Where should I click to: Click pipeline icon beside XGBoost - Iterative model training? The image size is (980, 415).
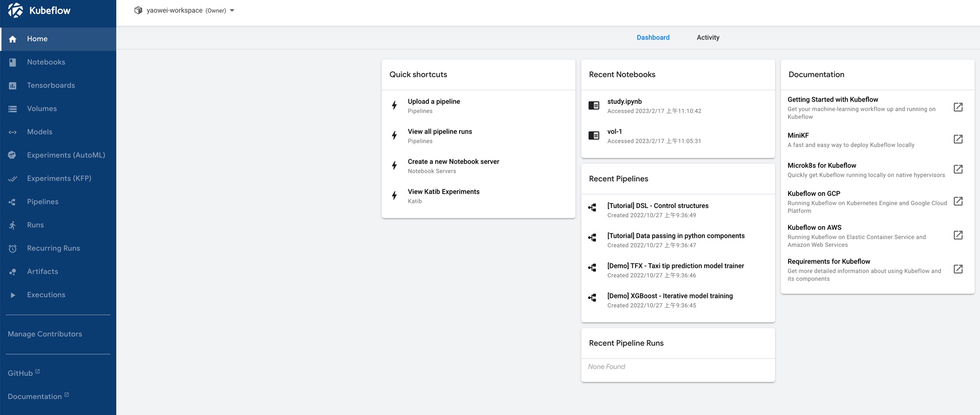(592, 298)
